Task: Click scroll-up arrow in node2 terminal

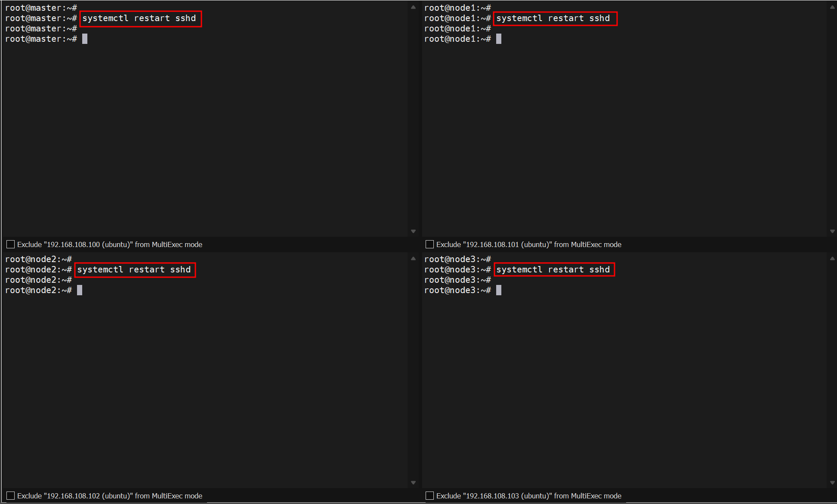Action: (x=413, y=259)
